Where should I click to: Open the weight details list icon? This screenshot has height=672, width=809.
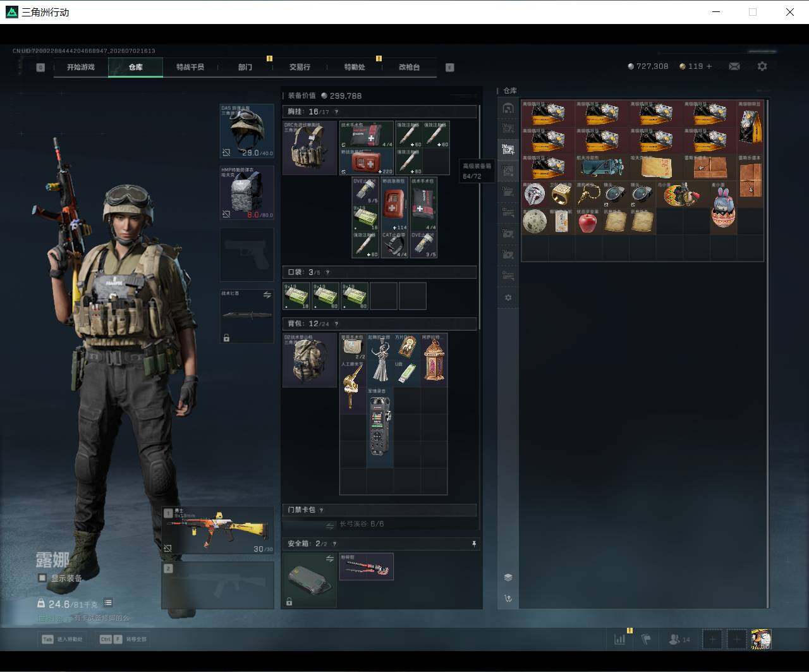pyautogui.click(x=108, y=603)
